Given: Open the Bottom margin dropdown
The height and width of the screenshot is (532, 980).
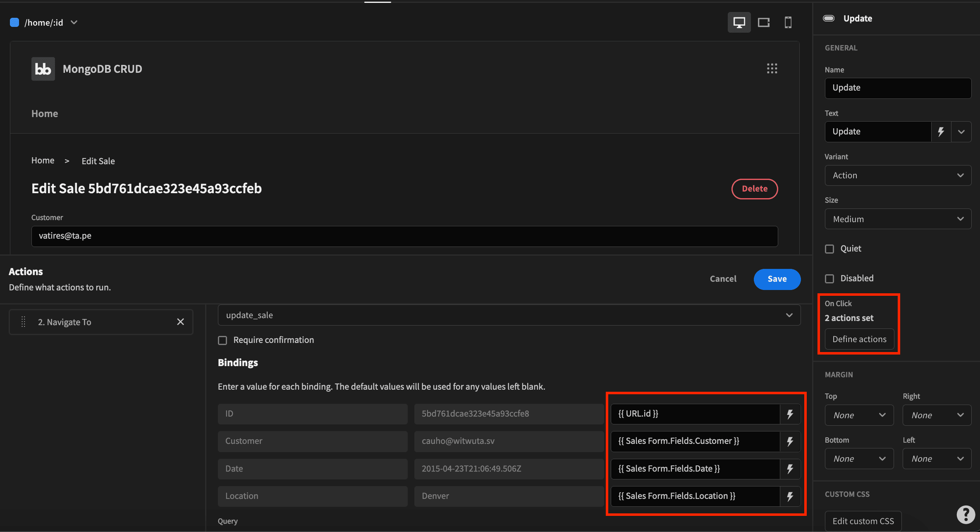Looking at the screenshot, I should pyautogui.click(x=859, y=459).
